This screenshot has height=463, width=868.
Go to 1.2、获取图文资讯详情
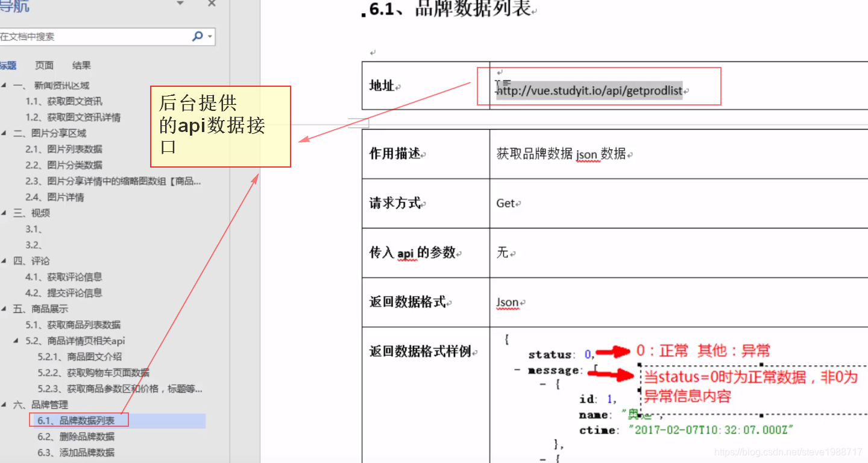73,117
